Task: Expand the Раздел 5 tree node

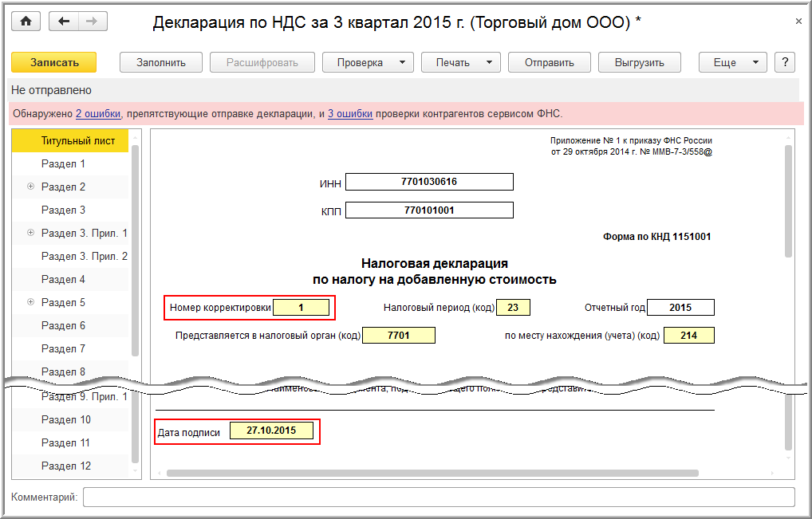Action: click(x=30, y=302)
